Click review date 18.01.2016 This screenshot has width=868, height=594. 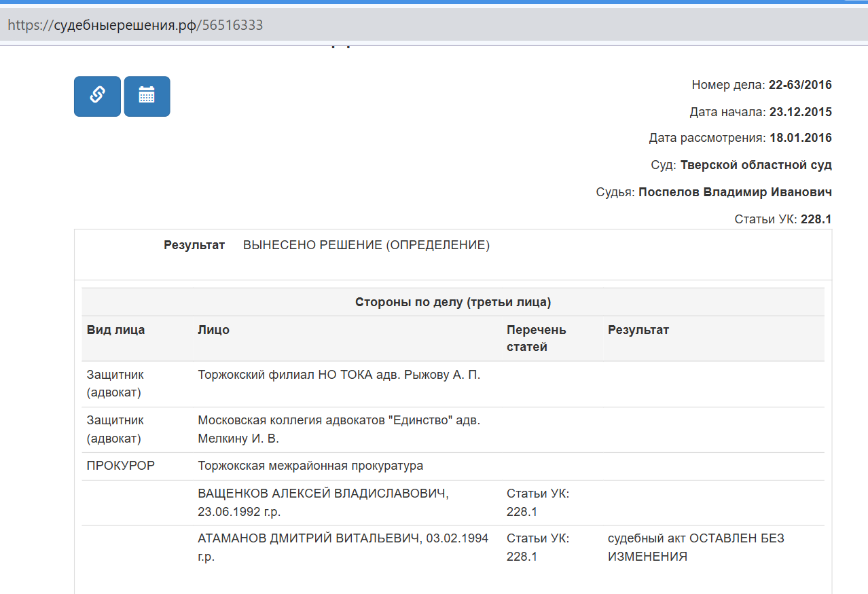click(801, 138)
